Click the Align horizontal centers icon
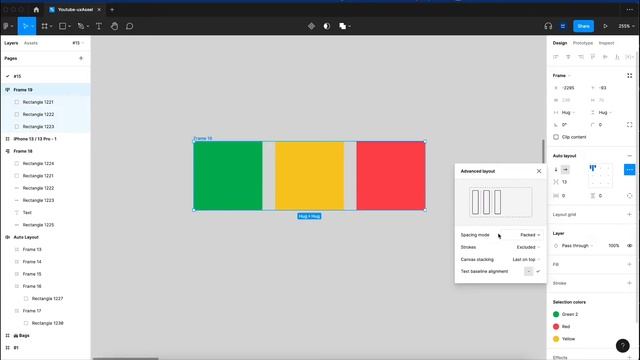The width and height of the screenshot is (640, 360). [568, 57]
